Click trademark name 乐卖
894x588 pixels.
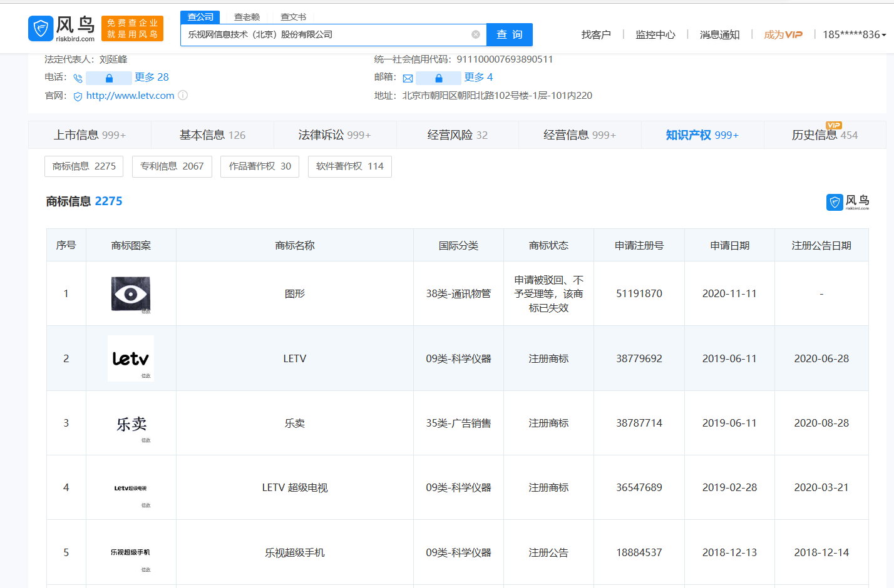coord(295,423)
